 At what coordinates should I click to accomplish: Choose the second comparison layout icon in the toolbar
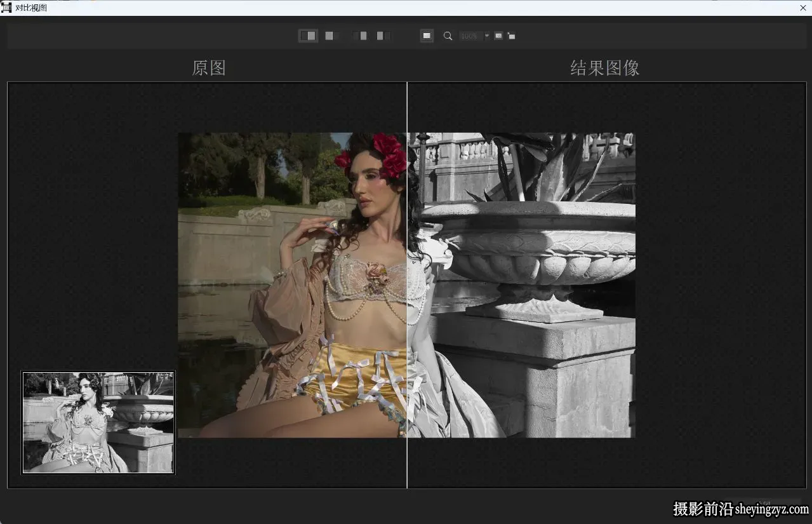coord(332,36)
